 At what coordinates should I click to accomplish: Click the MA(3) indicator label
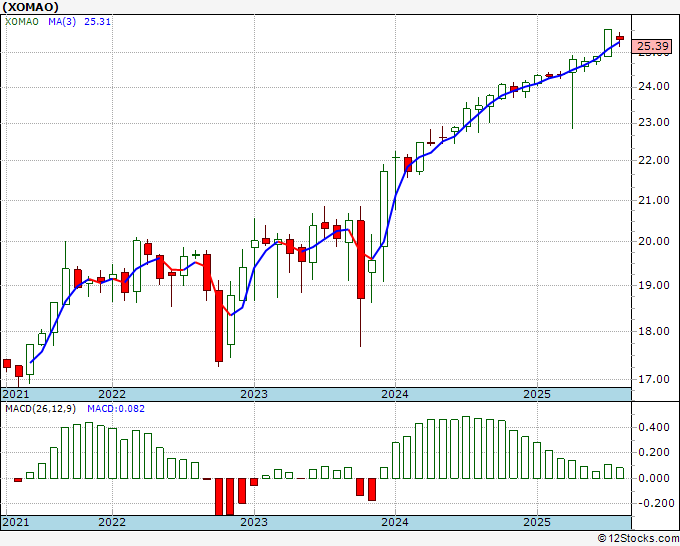tap(62, 22)
